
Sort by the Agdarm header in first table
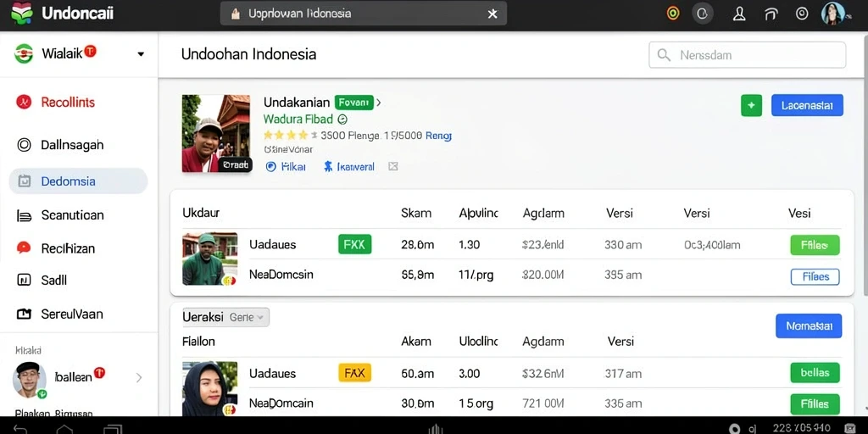(543, 213)
